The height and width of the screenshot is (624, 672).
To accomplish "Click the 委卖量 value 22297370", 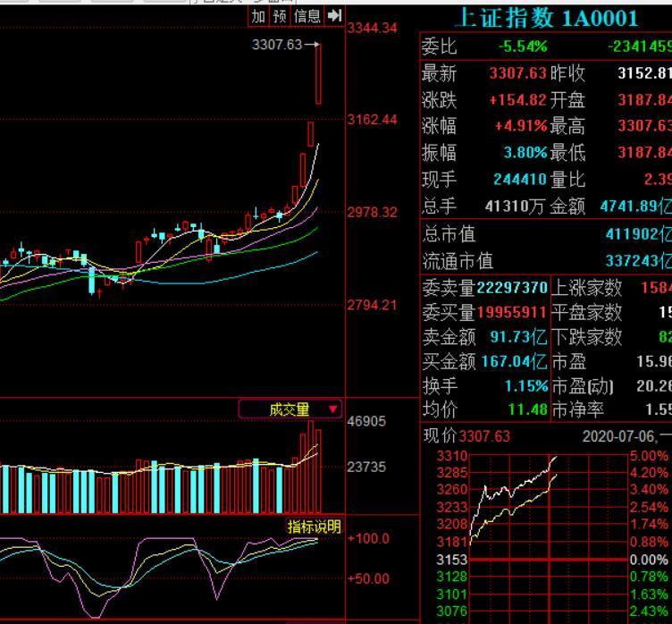I will click(x=512, y=287).
